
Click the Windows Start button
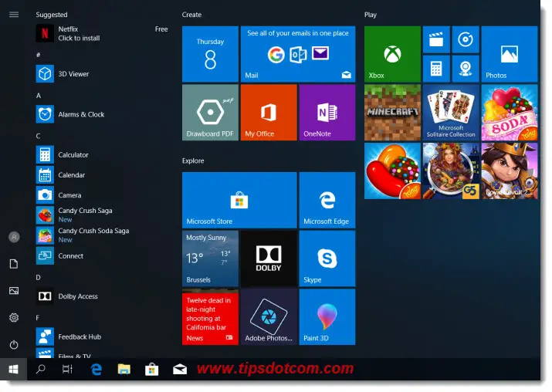pyautogui.click(x=13, y=369)
